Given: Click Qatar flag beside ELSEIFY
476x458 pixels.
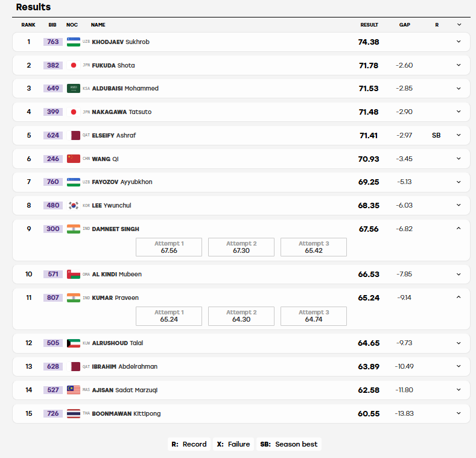Looking at the screenshot, I should (74, 135).
